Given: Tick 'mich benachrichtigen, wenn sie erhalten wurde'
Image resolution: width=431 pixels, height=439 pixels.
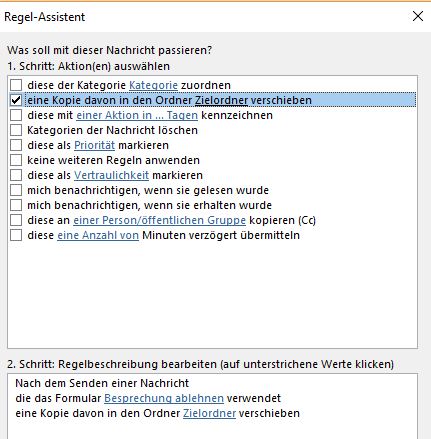Looking at the screenshot, I should (x=16, y=205).
